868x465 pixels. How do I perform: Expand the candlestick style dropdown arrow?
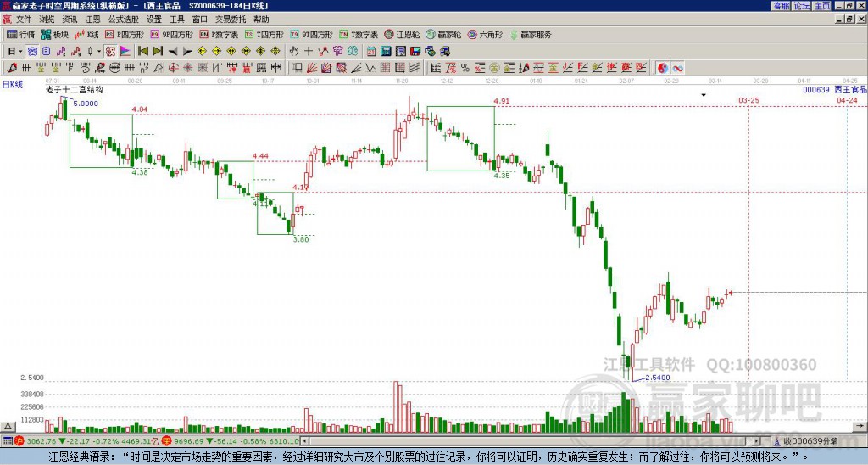pos(99,52)
